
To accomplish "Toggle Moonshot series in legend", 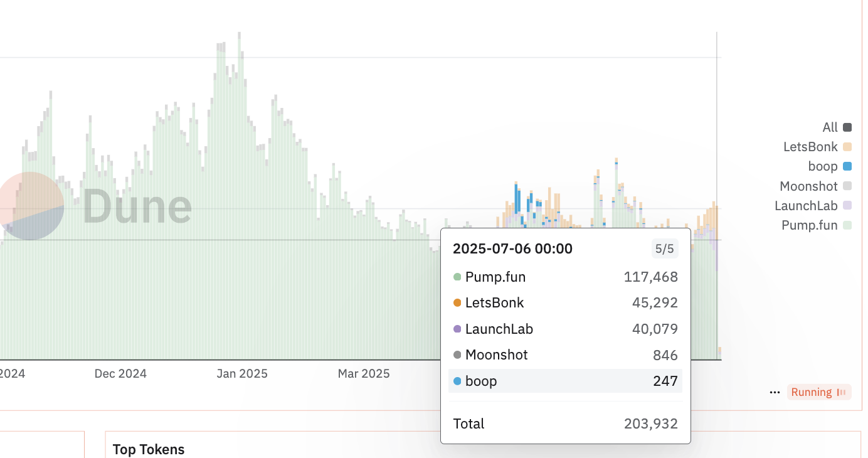I will pos(815,186).
